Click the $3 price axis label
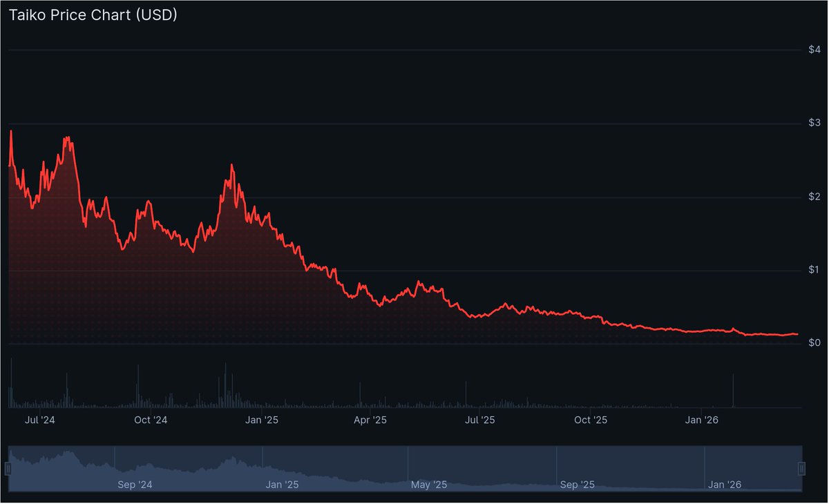 pos(814,123)
